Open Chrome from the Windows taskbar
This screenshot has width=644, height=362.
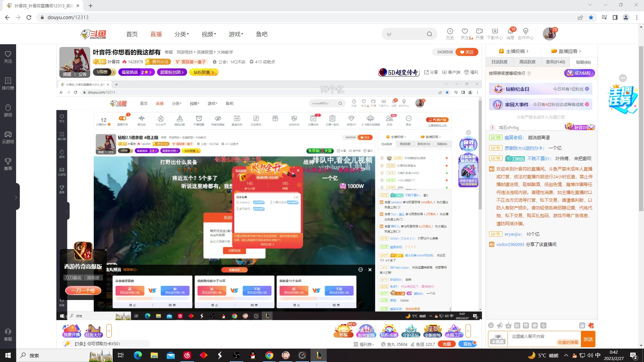pos(269,355)
